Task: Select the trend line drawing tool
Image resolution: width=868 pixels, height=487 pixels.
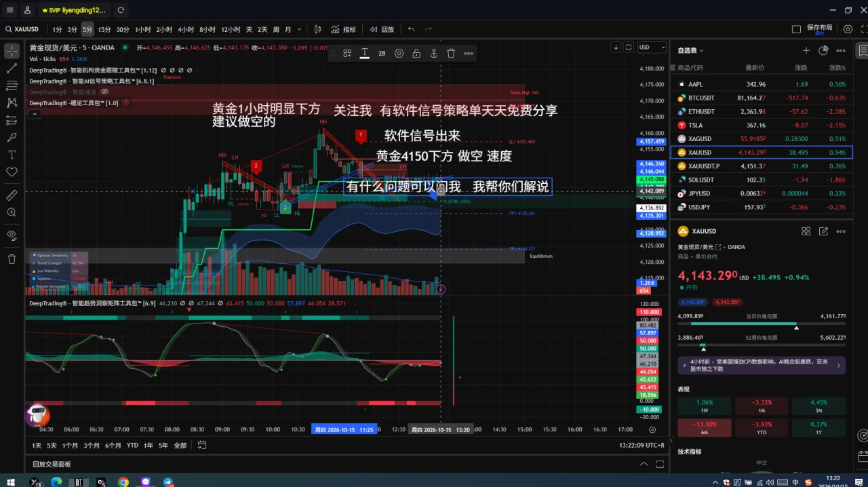Action: [12, 68]
